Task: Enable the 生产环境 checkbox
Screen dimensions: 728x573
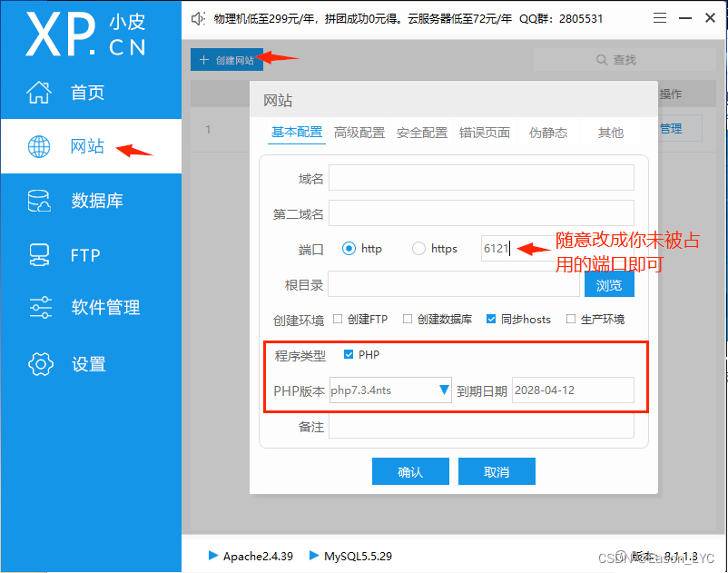Action: [571, 319]
